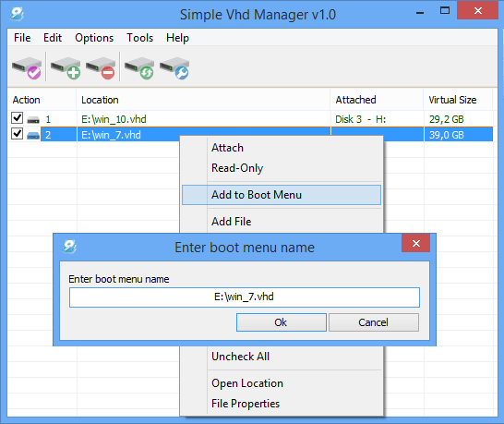
Task: Open the Tools menu
Action: 139,38
